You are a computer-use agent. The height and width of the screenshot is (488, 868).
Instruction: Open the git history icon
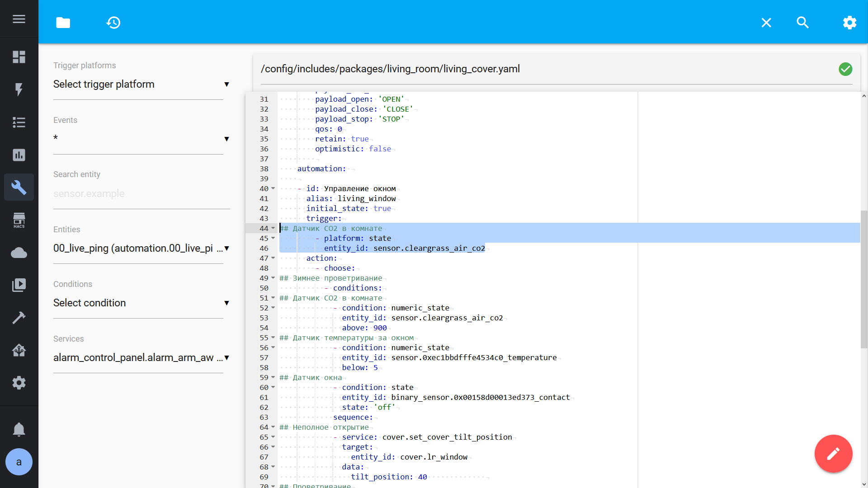pyautogui.click(x=113, y=23)
